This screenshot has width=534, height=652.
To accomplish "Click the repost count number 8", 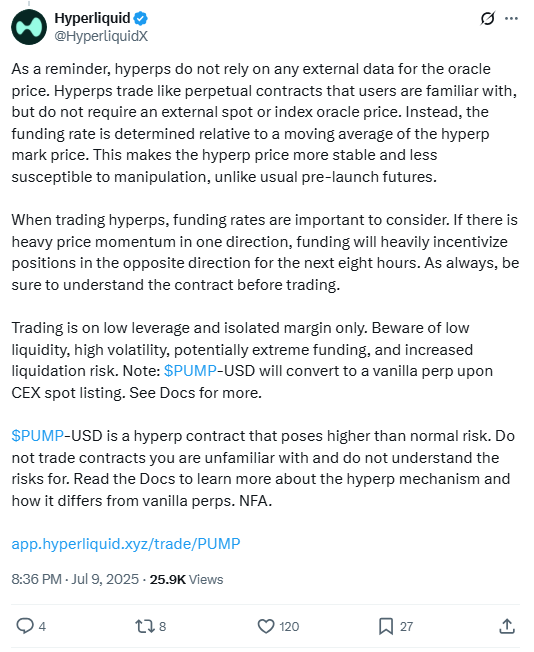I will click(x=163, y=627).
